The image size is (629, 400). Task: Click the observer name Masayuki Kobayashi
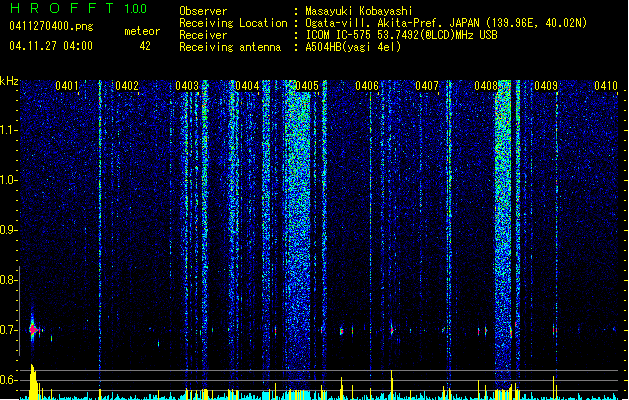point(359,11)
